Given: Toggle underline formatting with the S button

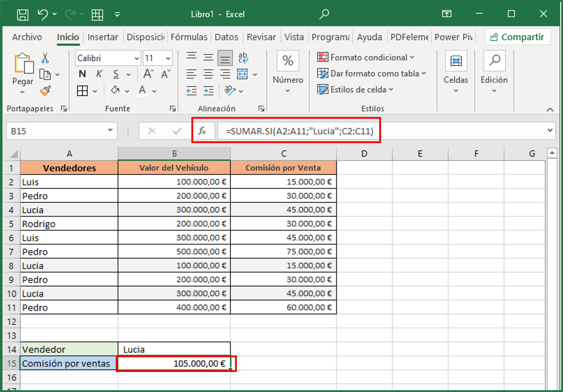Looking at the screenshot, I should point(116,74).
